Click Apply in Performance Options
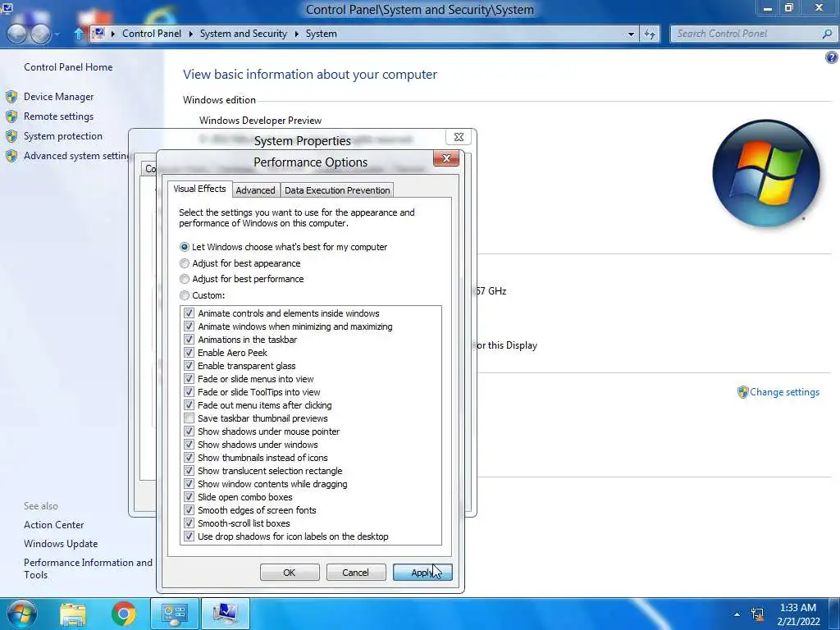Image resolution: width=840 pixels, height=630 pixels. click(x=422, y=573)
